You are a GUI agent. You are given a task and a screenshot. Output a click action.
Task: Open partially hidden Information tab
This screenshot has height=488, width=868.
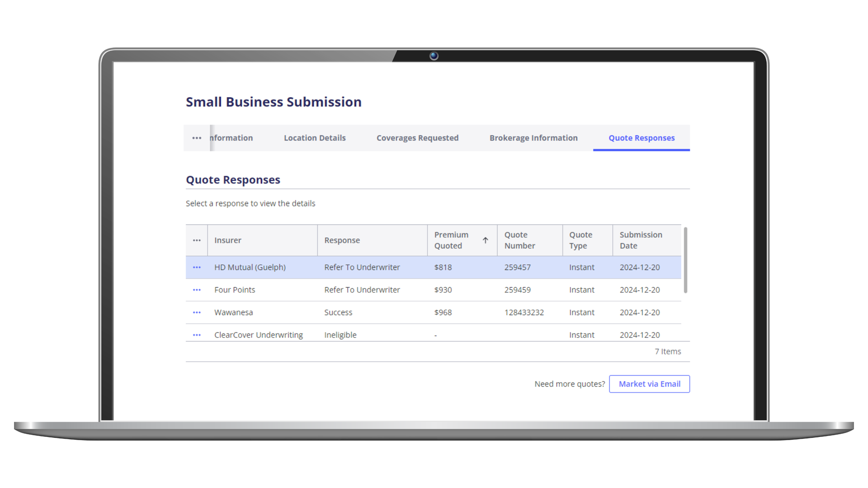coord(231,138)
